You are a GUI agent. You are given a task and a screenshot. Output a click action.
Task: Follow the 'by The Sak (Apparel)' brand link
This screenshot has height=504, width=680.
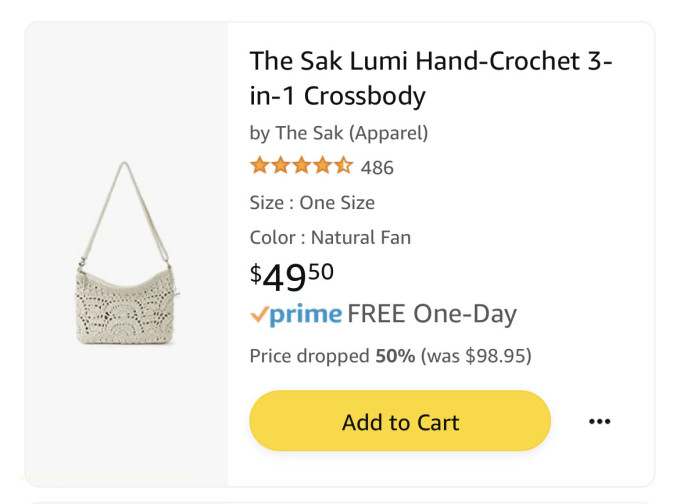click(x=338, y=132)
